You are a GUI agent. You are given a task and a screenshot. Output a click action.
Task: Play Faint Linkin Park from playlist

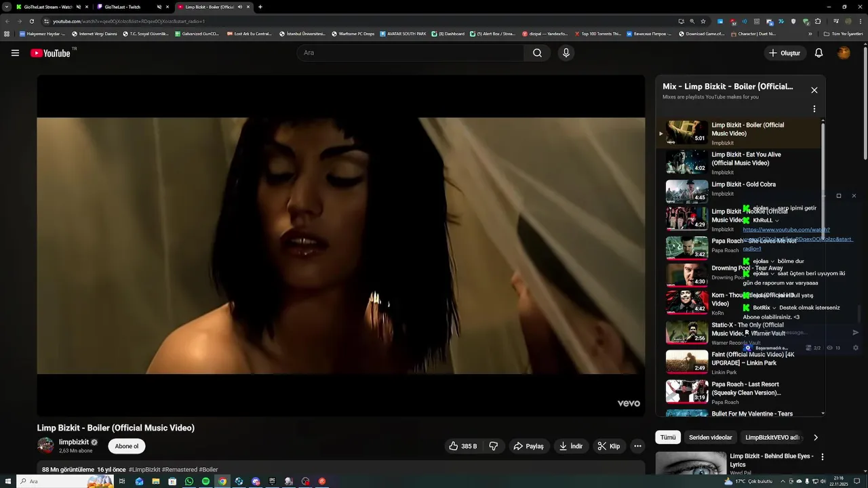739,362
